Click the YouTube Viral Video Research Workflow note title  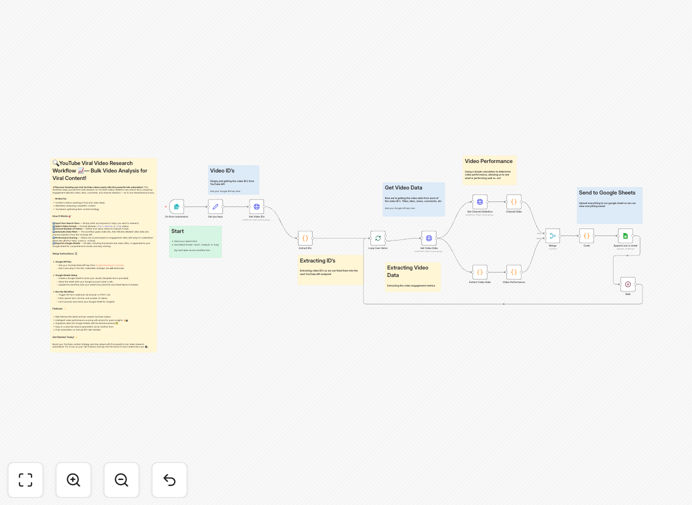coord(100,170)
